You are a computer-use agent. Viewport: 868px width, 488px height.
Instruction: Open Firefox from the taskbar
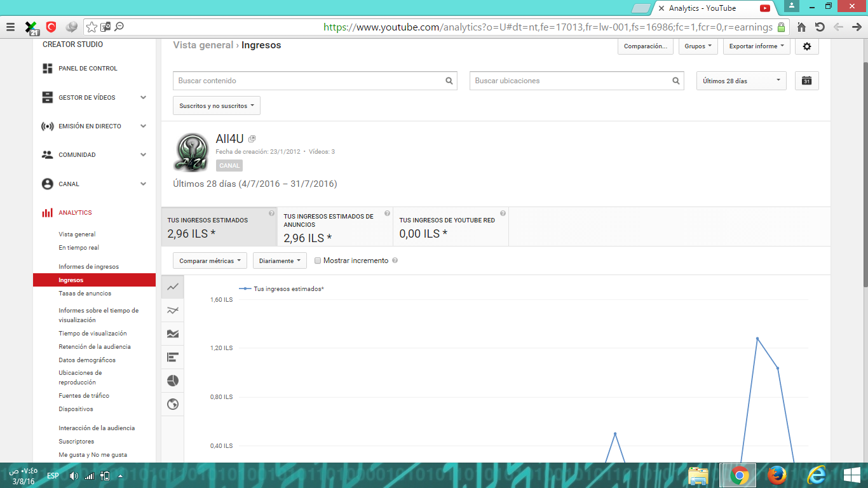[776, 475]
